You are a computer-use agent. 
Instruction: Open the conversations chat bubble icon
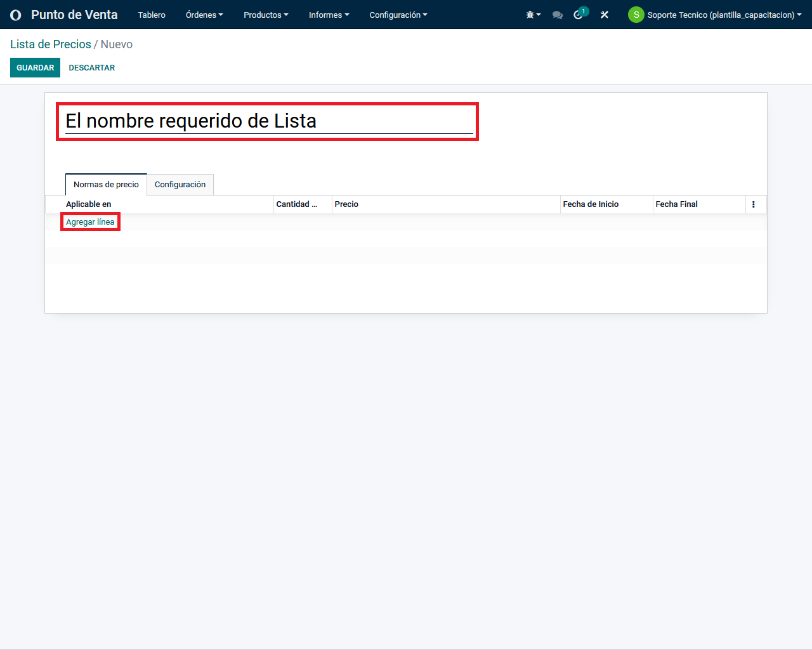pos(558,15)
